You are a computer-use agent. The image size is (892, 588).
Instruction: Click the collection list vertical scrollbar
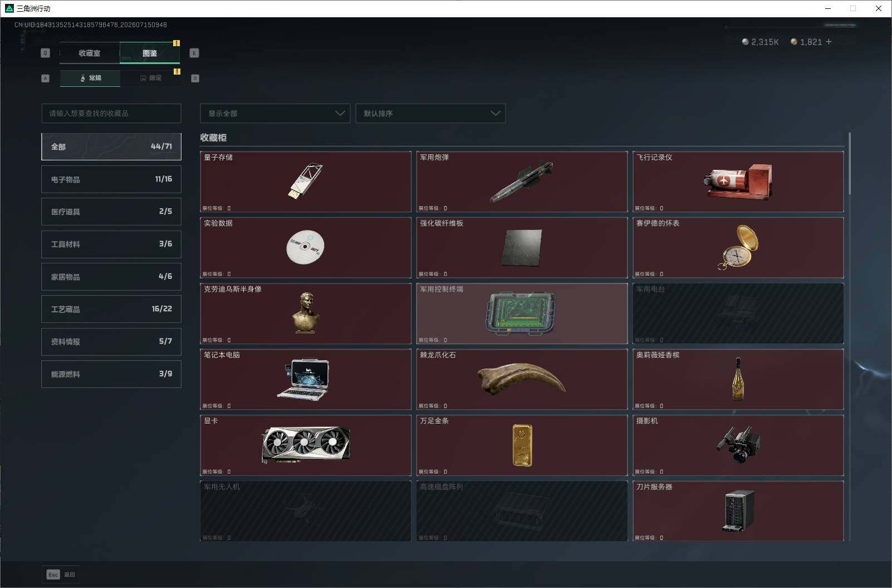tap(850, 163)
